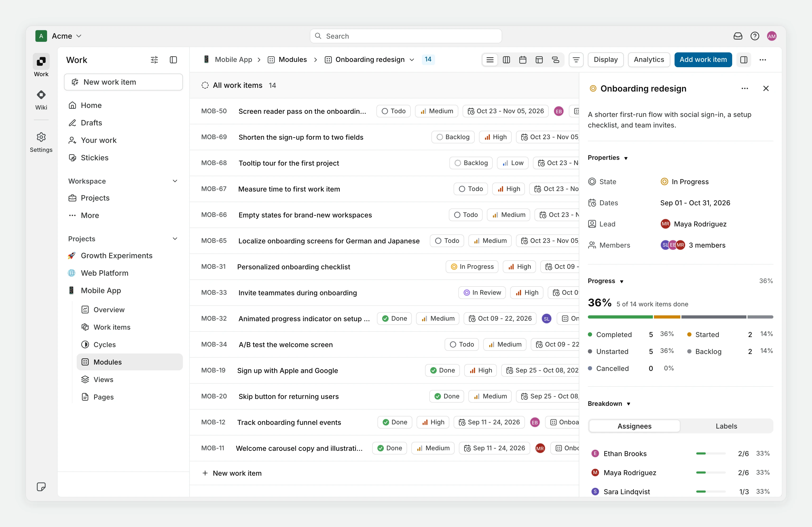Click the Add work item button
812x527 pixels.
click(x=703, y=60)
